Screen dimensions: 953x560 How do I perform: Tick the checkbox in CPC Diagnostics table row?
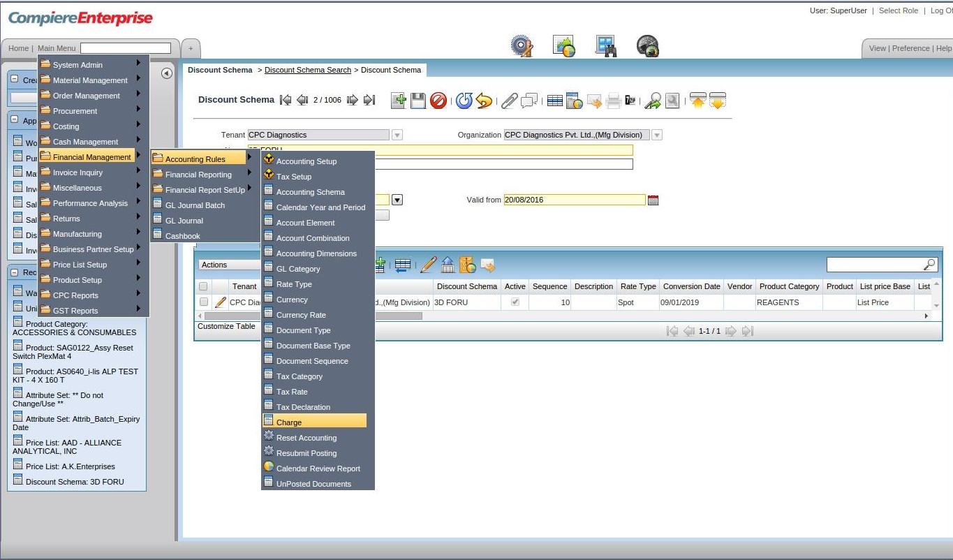coord(204,302)
